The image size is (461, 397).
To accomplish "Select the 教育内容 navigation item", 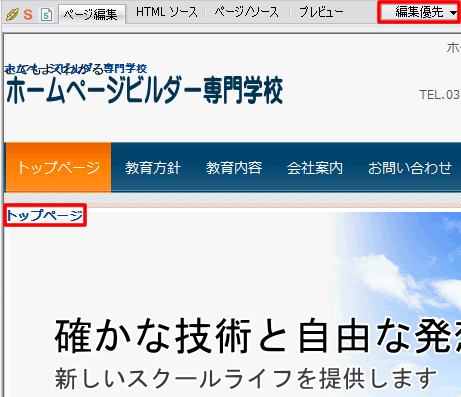I will [x=234, y=168].
